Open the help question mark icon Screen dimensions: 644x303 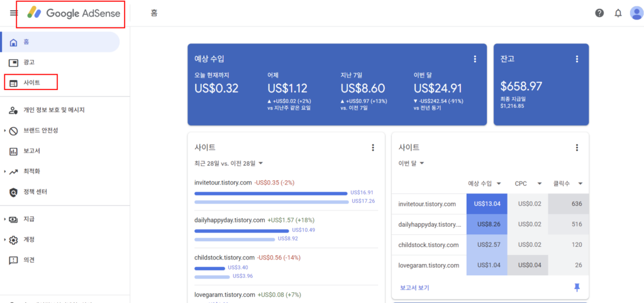coord(599,13)
